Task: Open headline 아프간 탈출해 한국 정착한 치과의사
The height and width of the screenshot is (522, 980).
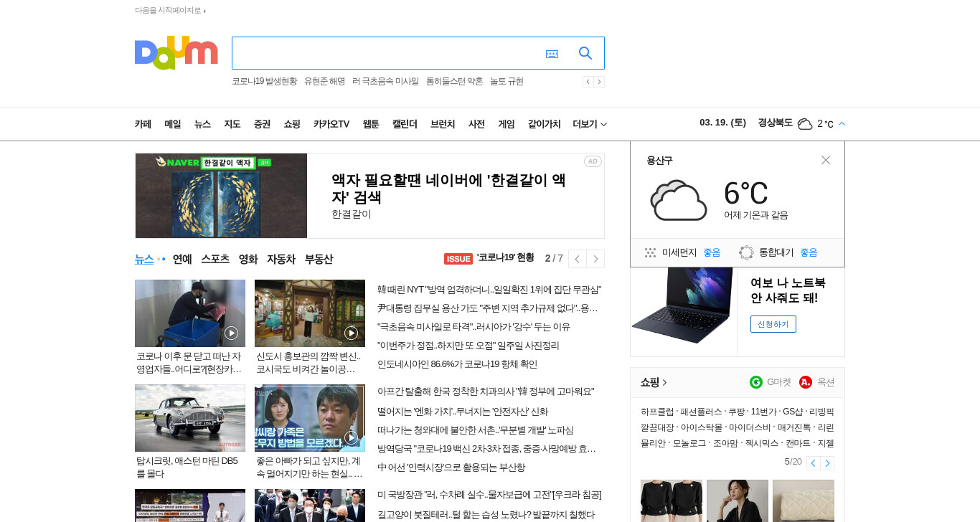Action: [x=486, y=391]
